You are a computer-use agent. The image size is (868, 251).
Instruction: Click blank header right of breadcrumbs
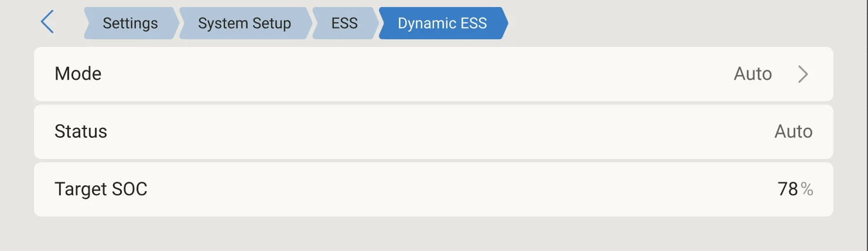[x=685, y=23]
